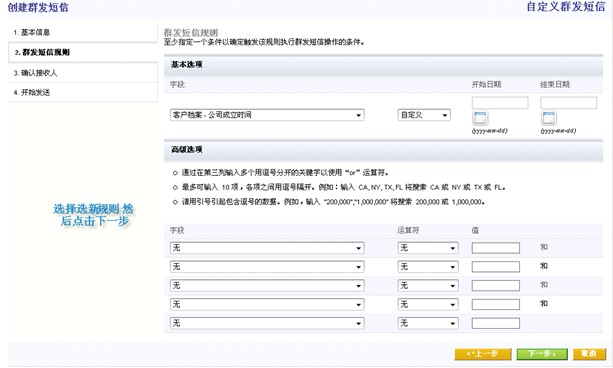Select step 2. 群发短信规则
The width and height of the screenshot is (613, 368).
82,52
